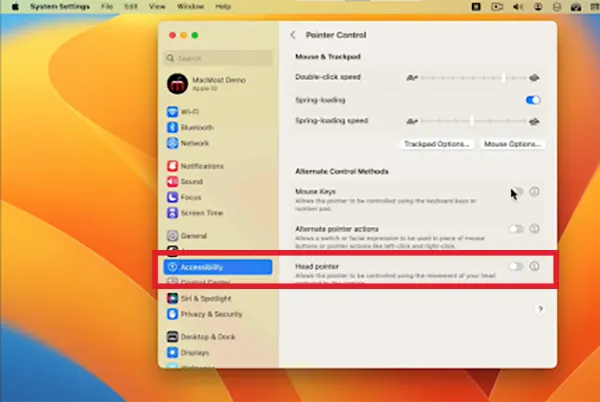Viewport: 600px width, 402px height.
Task: Open info button for Alternate pointer actions
Action: [535, 229]
